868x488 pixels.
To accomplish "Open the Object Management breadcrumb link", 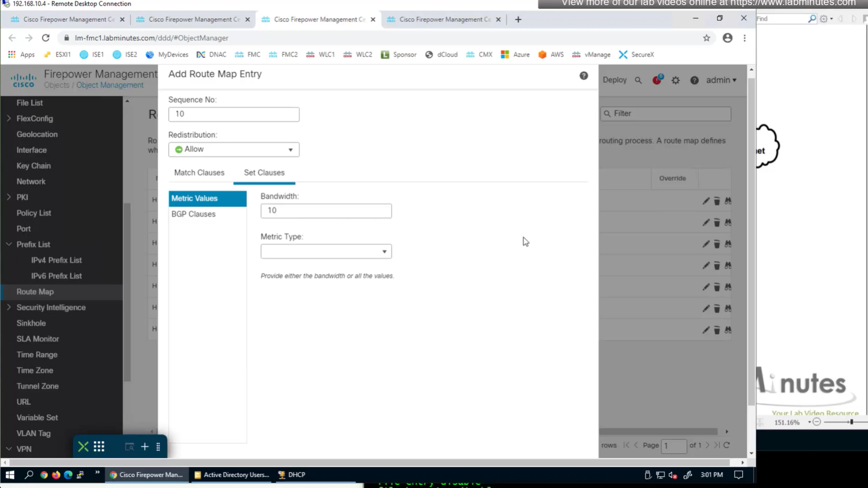I will [x=110, y=85].
